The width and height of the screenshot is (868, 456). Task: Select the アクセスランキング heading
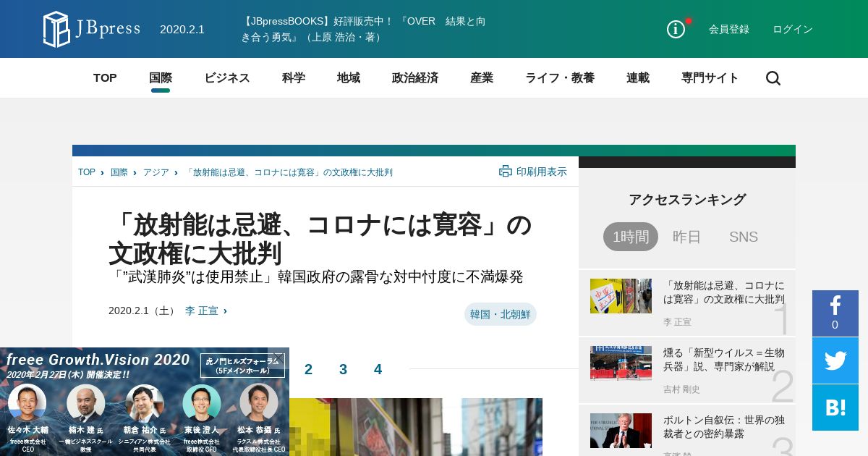(687, 200)
